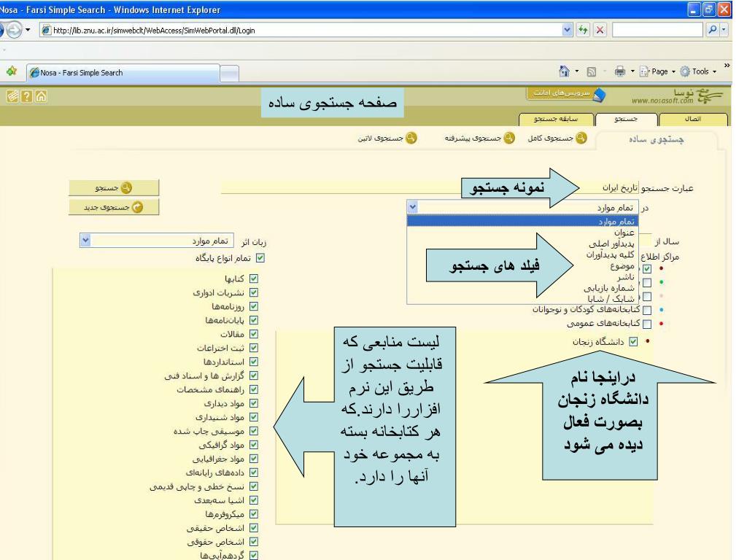Toggle اشخاص حقیقی checkbox
The image size is (747, 560).
point(254,528)
